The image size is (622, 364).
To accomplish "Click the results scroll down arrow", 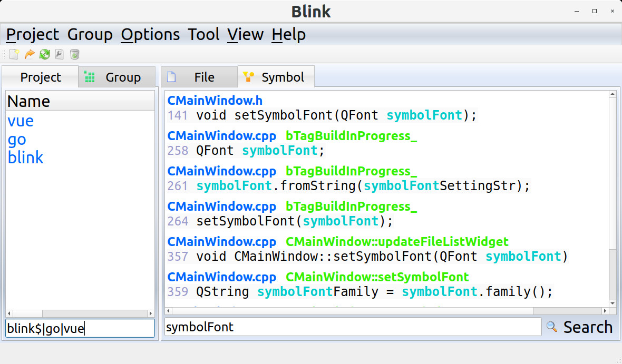I will click(613, 303).
